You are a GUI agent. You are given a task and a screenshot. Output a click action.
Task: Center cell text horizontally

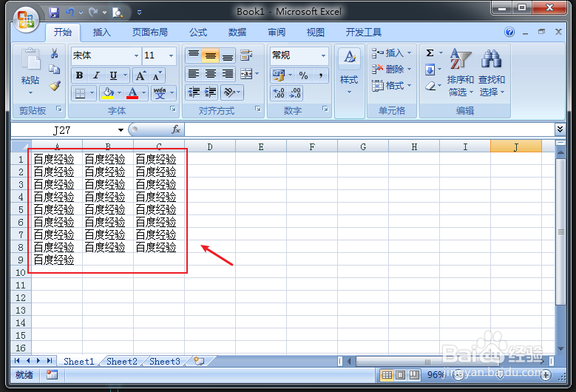point(211,74)
